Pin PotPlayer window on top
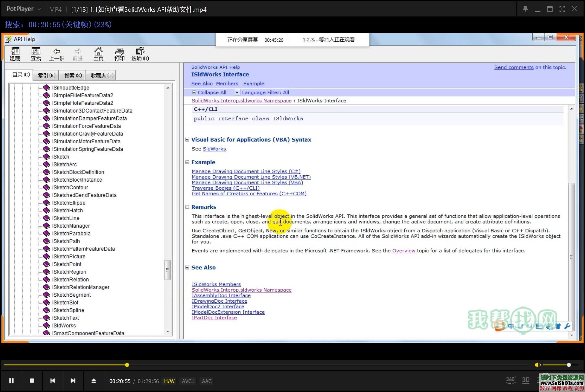585x392 pixels. click(x=525, y=9)
